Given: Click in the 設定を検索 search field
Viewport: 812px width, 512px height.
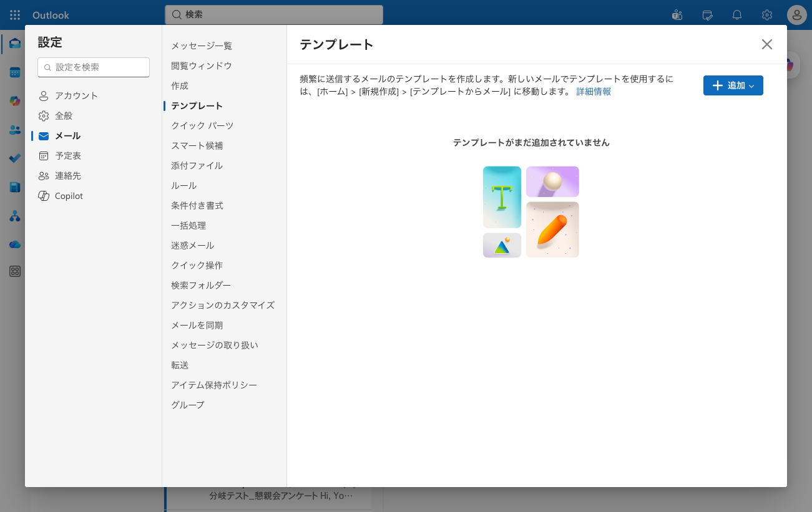Looking at the screenshot, I should [94, 67].
